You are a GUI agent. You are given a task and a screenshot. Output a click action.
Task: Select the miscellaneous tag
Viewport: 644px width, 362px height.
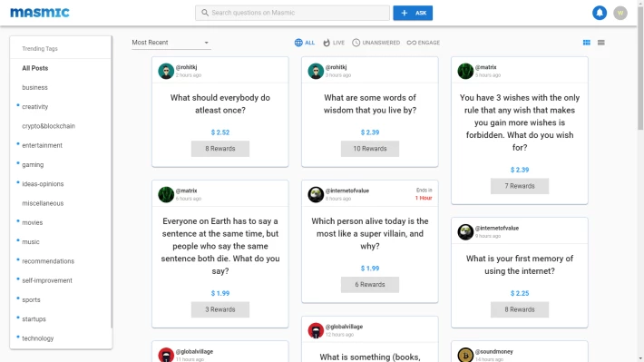[x=43, y=203]
